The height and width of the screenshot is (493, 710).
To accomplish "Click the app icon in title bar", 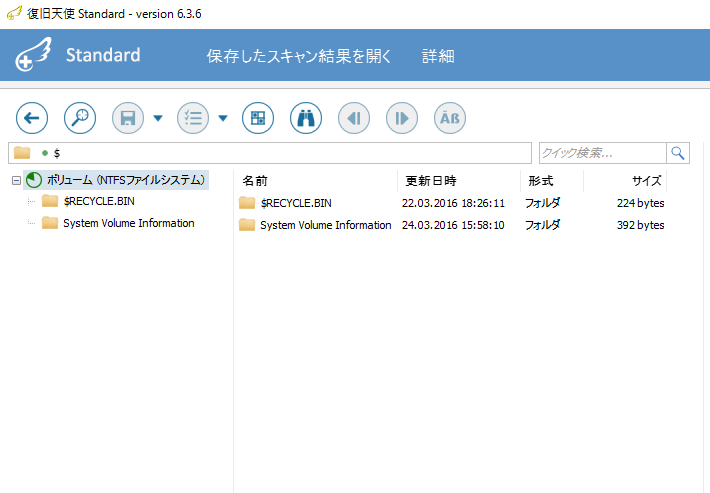I will (14, 14).
